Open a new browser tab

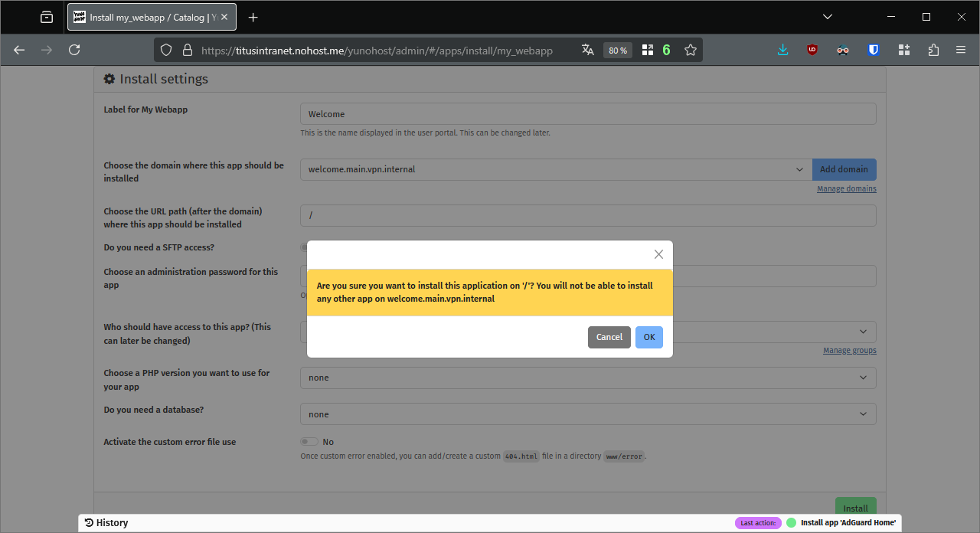(x=253, y=17)
